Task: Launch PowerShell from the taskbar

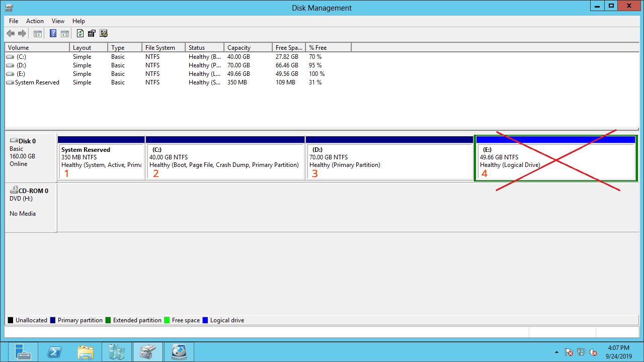Action: pyautogui.click(x=54, y=352)
